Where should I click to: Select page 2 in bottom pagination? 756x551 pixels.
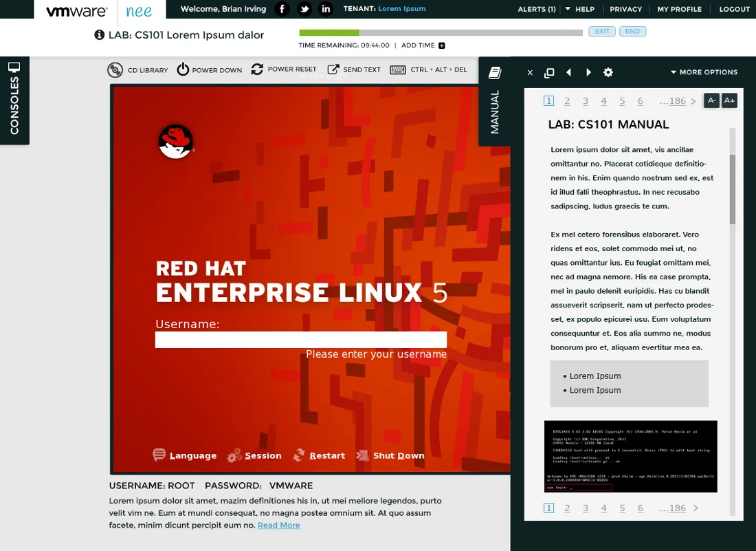click(567, 508)
